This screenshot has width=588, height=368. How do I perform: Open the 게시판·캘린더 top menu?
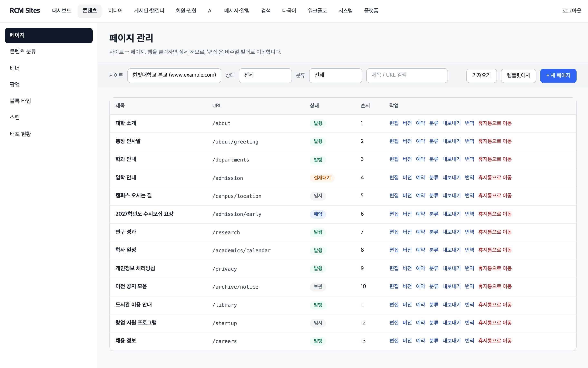(x=149, y=11)
